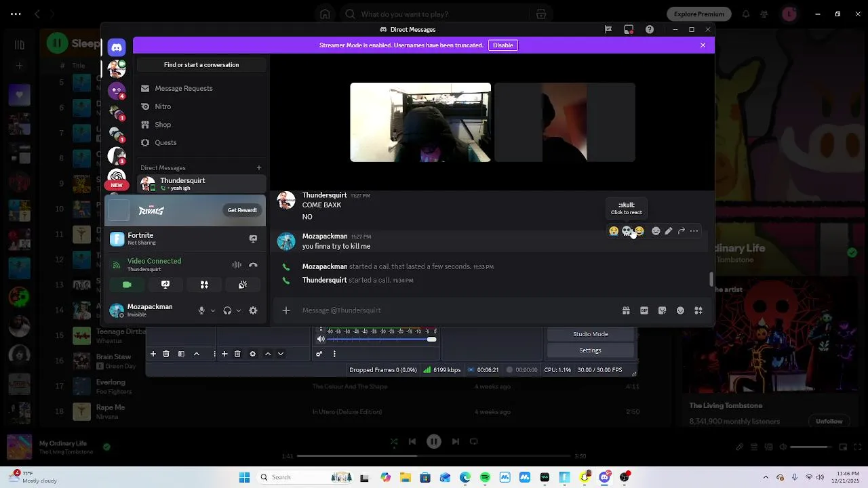The height and width of the screenshot is (488, 868).
Task: Open the message's three-dot more menu
Action: click(694, 231)
